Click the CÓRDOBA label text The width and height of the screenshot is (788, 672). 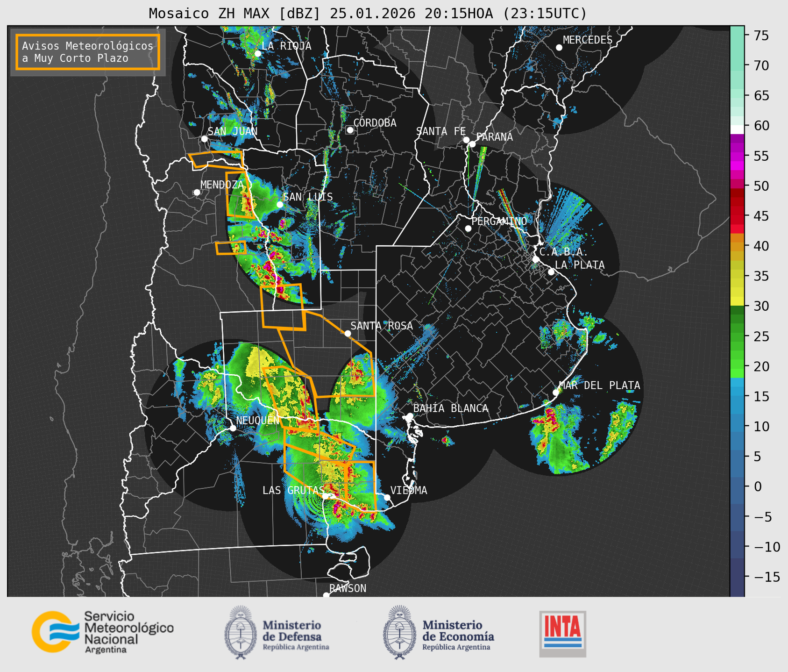click(x=375, y=123)
